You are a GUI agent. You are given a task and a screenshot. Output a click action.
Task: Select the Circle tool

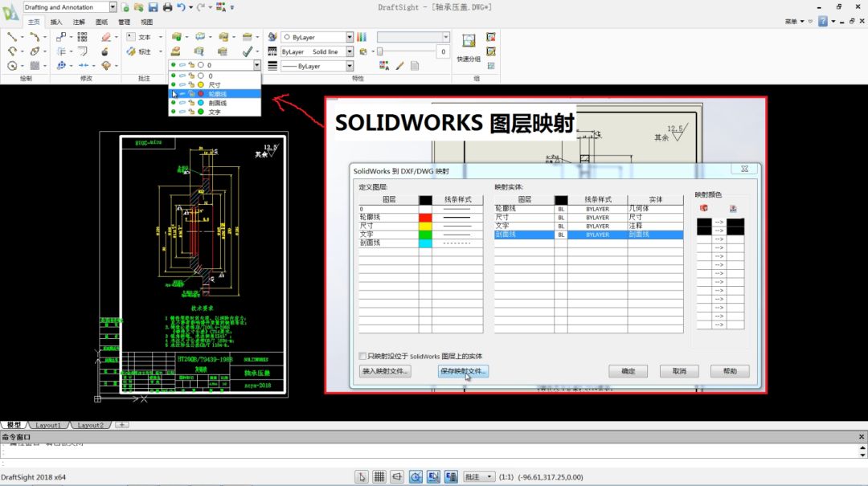click(x=11, y=66)
